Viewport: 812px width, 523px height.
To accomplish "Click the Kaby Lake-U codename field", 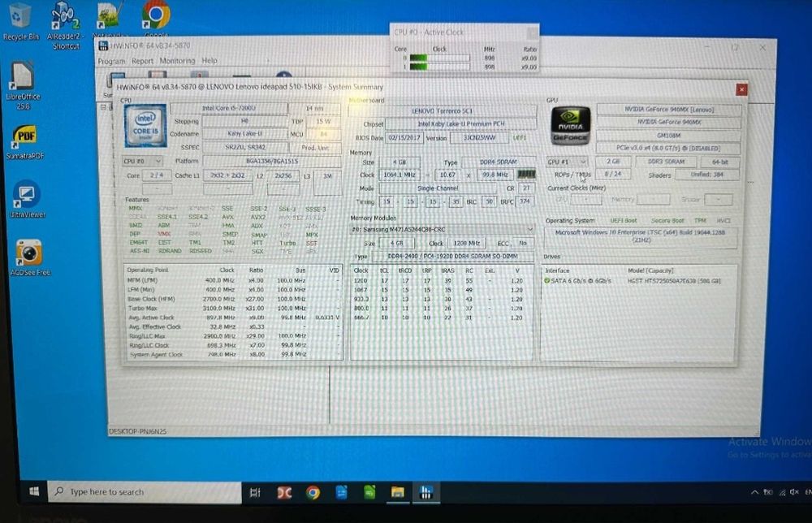I will click(244, 134).
